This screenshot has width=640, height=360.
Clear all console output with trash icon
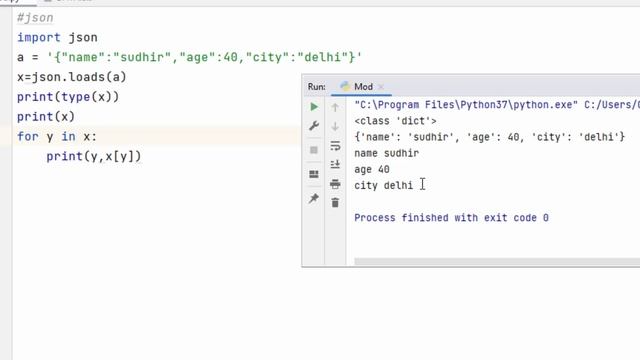335,202
